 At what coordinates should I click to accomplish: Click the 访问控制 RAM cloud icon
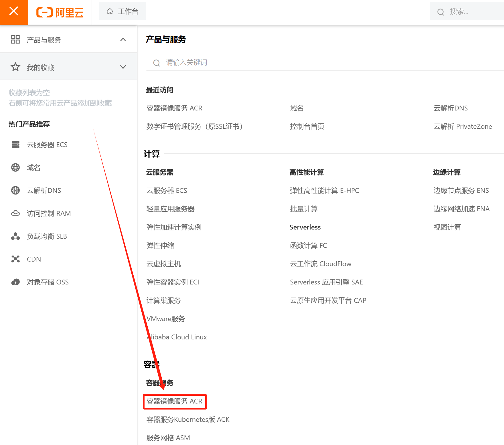15,213
